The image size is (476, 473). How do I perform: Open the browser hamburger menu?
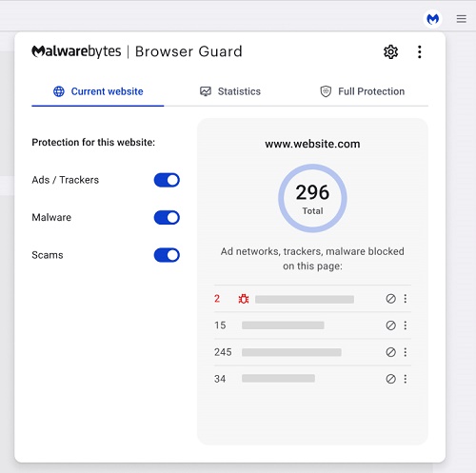point(461,19)
